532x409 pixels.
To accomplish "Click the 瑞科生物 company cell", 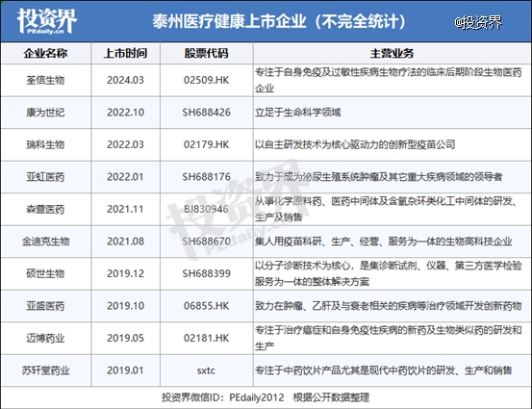I will coord(45,144).
